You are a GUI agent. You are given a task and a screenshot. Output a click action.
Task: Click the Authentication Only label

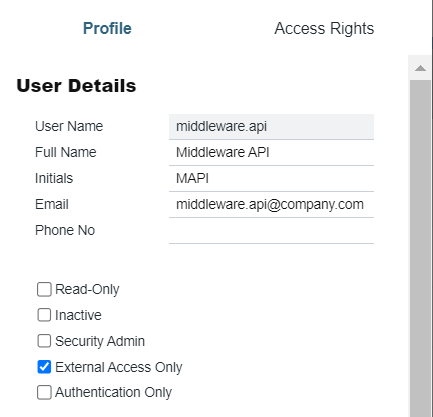pos(113,393)
